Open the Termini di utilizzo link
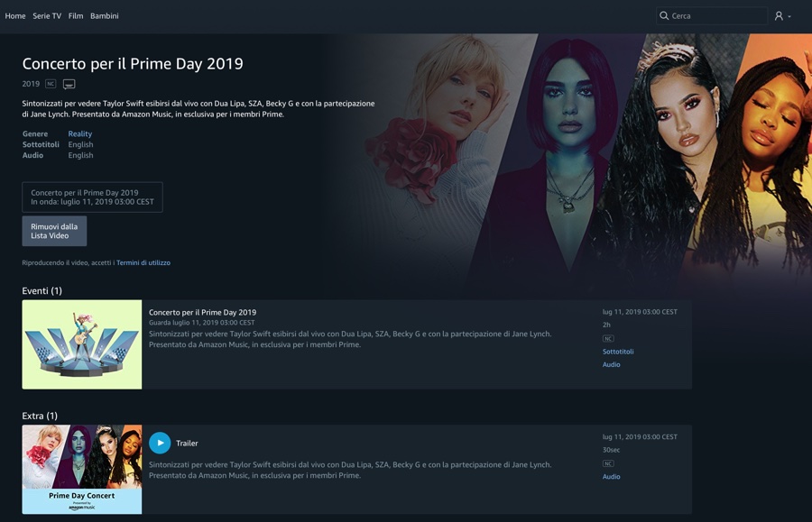Image resolution: width=812 pixels, height=522 pixels. pos(143,262)
